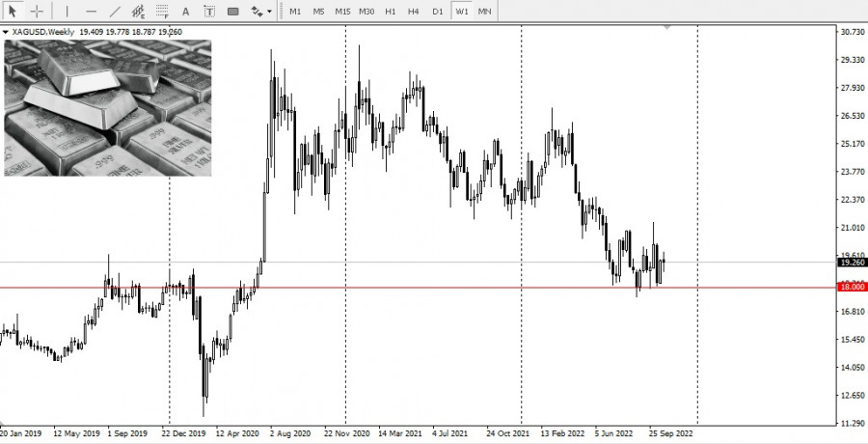Pick the trendline drawing tool

[115, 12]
